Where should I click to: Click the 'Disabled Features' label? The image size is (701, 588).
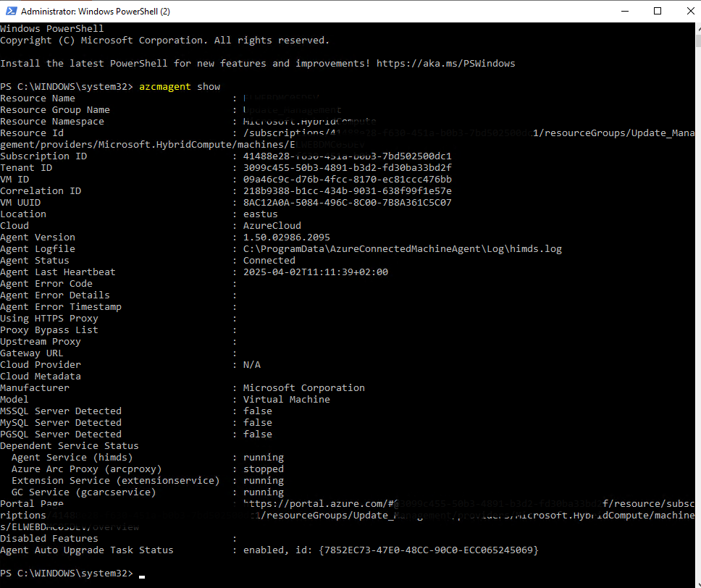(49, 539)
